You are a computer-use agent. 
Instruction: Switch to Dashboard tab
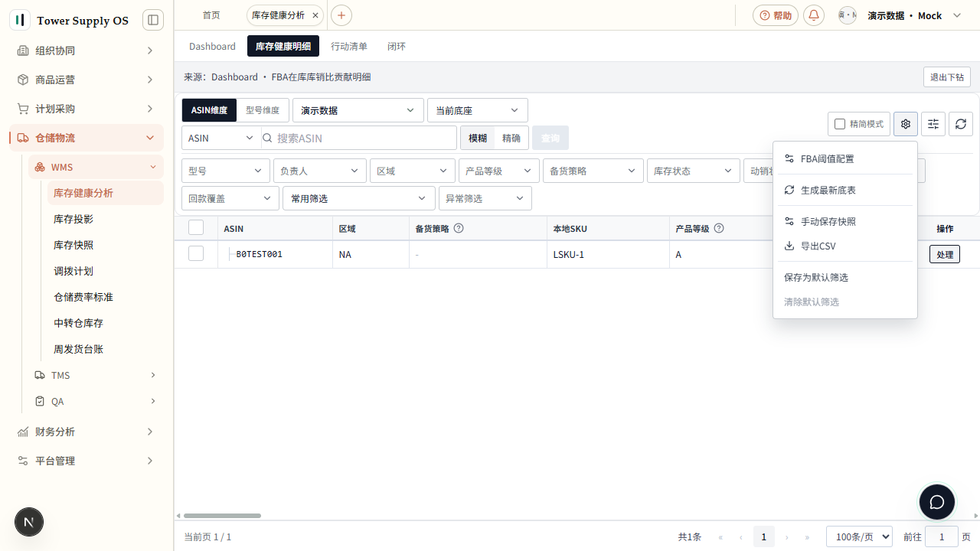[x=212, y=46]
